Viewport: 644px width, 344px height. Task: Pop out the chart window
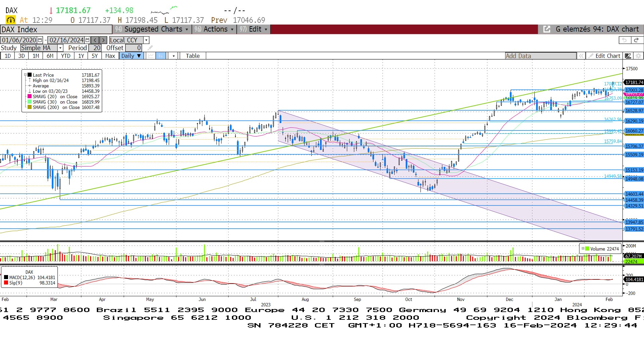(547, 29)
